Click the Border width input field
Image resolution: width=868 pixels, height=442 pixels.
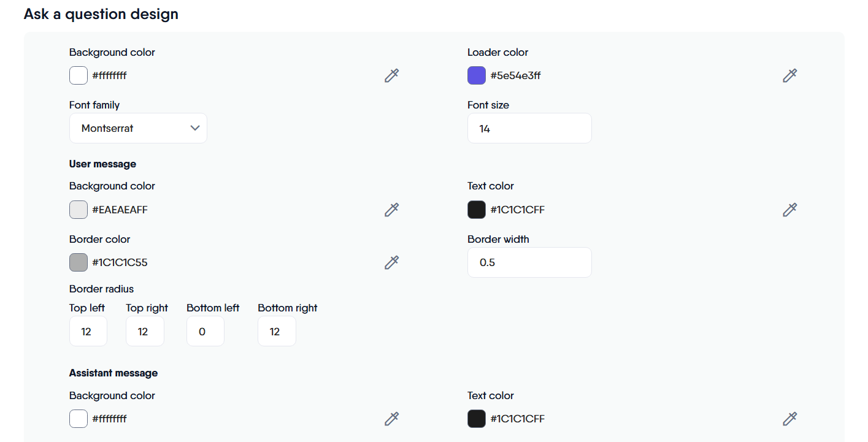coord(529,262)
